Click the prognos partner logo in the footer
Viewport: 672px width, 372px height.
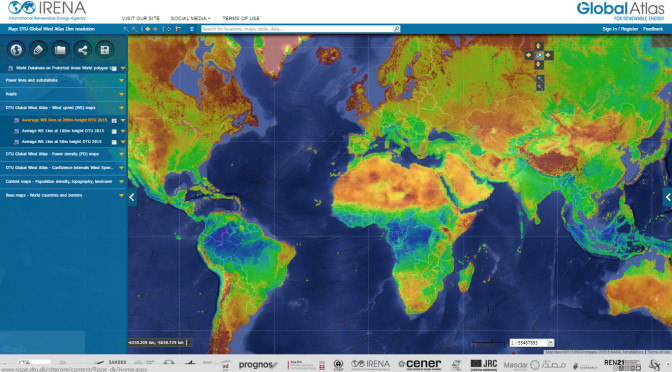[x=258, y=365]
